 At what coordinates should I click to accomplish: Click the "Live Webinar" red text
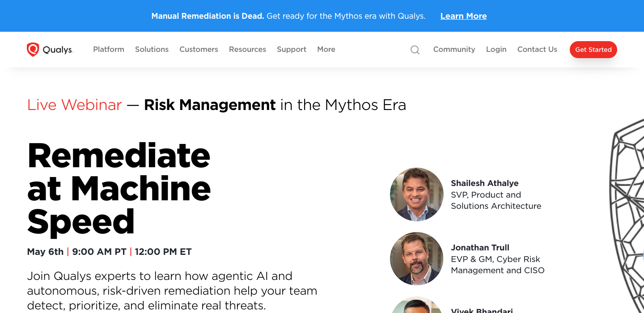[75, 105]
